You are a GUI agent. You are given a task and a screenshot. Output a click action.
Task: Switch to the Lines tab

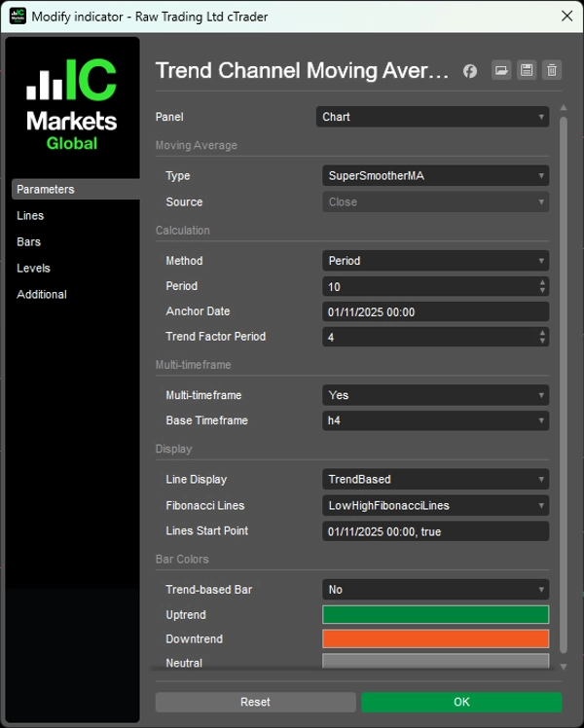(30, 216)
